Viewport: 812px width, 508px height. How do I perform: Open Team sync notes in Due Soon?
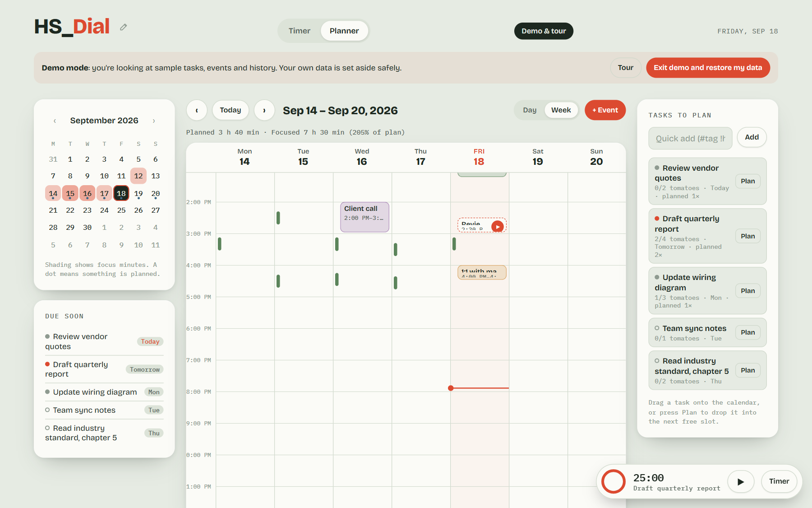[x=104, y=410]
